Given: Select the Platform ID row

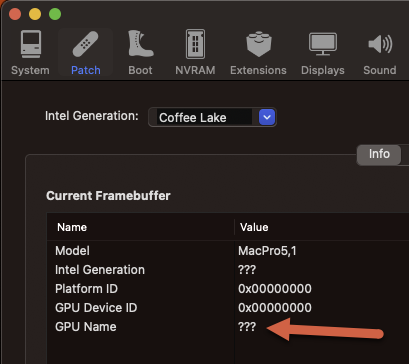Looking at the screenshot, I should point(228,289).
